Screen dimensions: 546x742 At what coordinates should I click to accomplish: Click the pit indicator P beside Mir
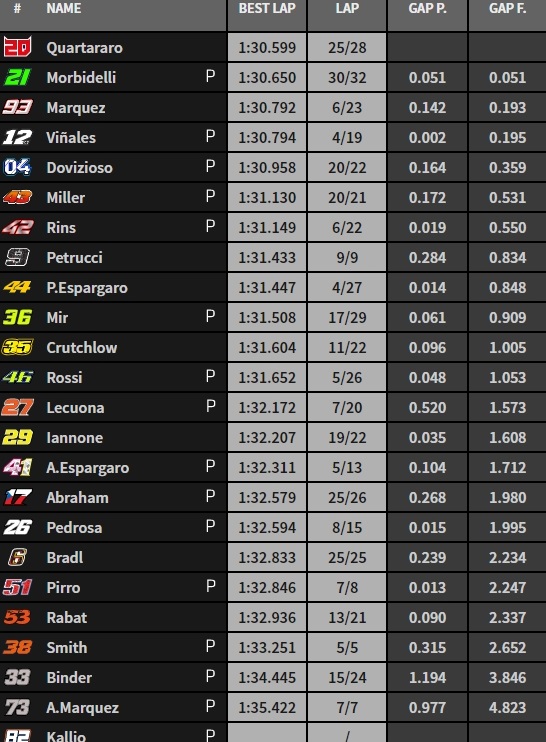211,316
